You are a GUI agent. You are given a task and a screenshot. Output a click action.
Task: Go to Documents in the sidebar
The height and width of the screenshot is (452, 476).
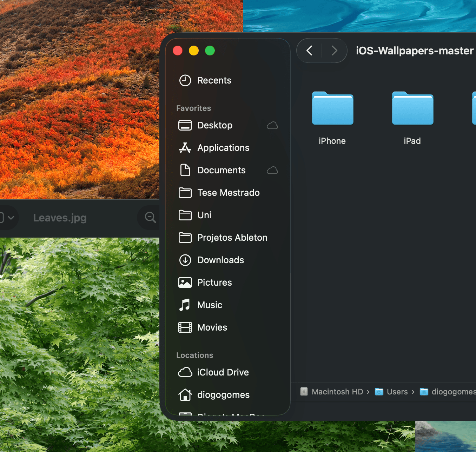221,170
